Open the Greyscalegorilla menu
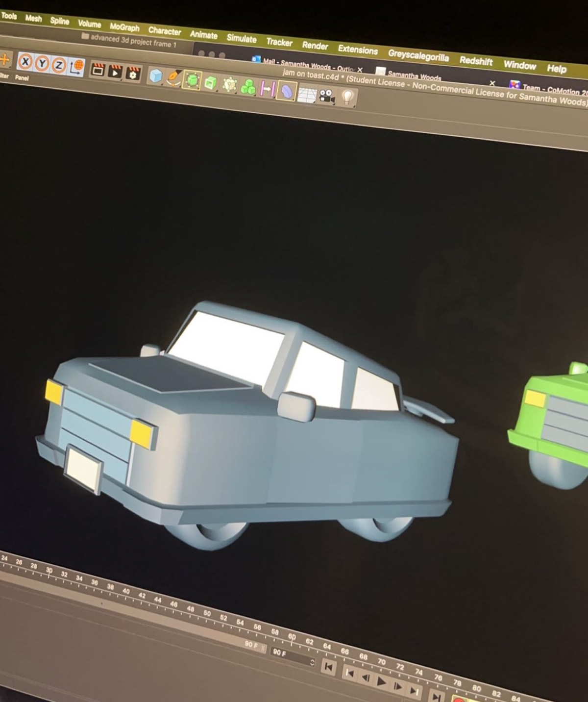This screenshot has width=588, height=702. [x=418, y=56]
